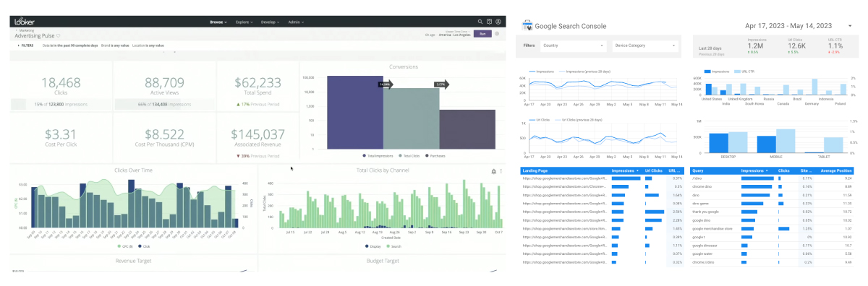Open search in the Looker header
The image size is (868, 286).
pyautogui.click(x=480, y=22)
